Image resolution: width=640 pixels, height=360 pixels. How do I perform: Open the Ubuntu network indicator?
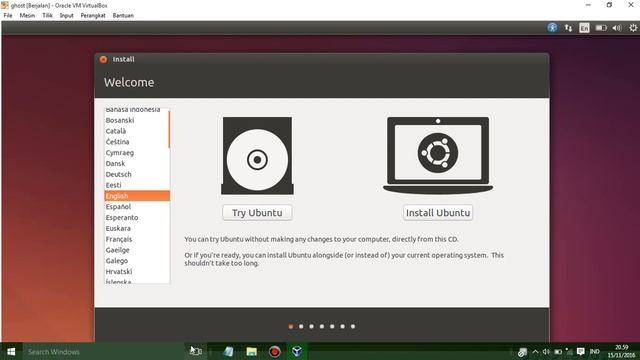(x=568, y=28)
